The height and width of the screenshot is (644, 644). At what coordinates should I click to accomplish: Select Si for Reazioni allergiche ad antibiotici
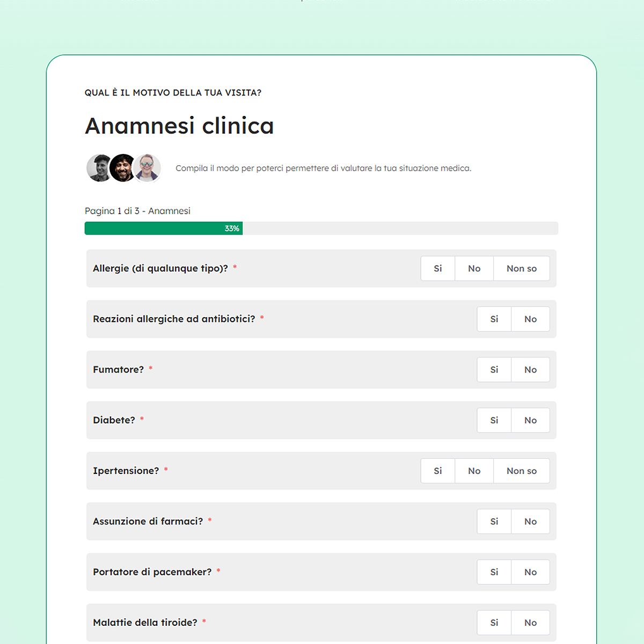tap(494, 319)
